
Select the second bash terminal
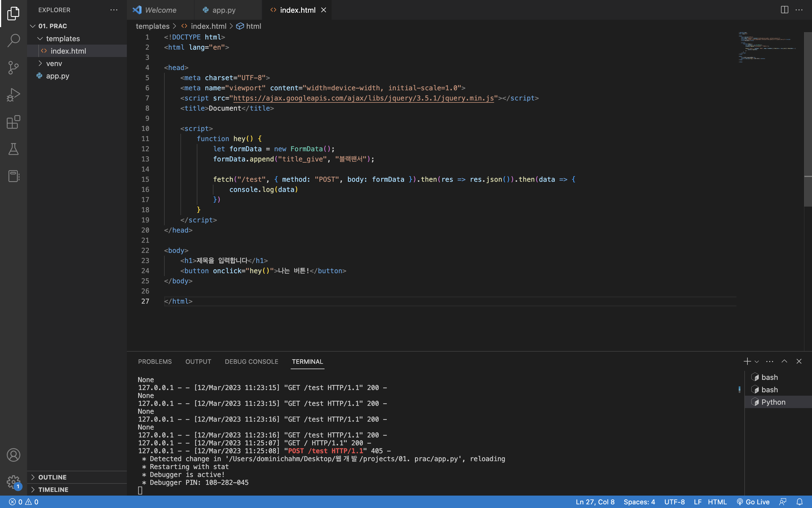[778, 390]
